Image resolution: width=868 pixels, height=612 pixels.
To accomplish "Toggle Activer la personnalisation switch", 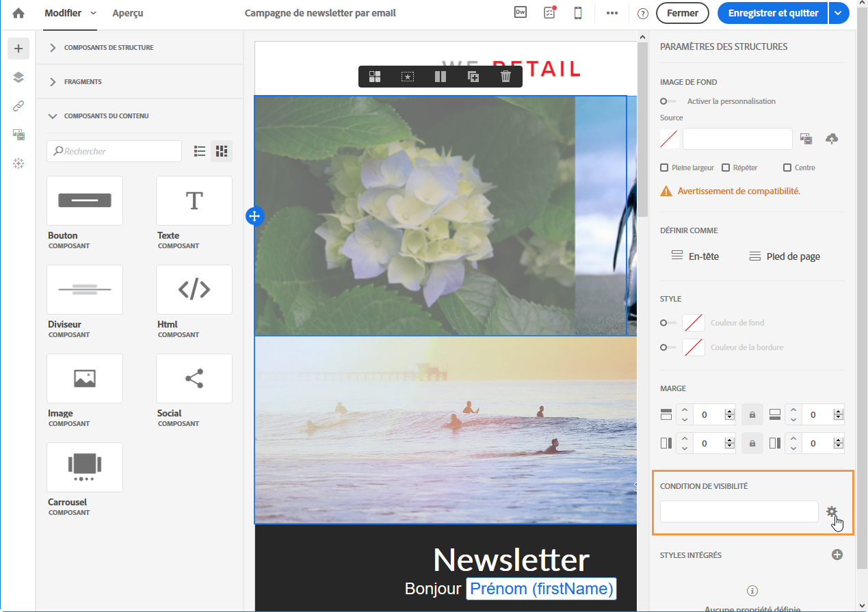I will pyautogui.click(x=668, y=101).
